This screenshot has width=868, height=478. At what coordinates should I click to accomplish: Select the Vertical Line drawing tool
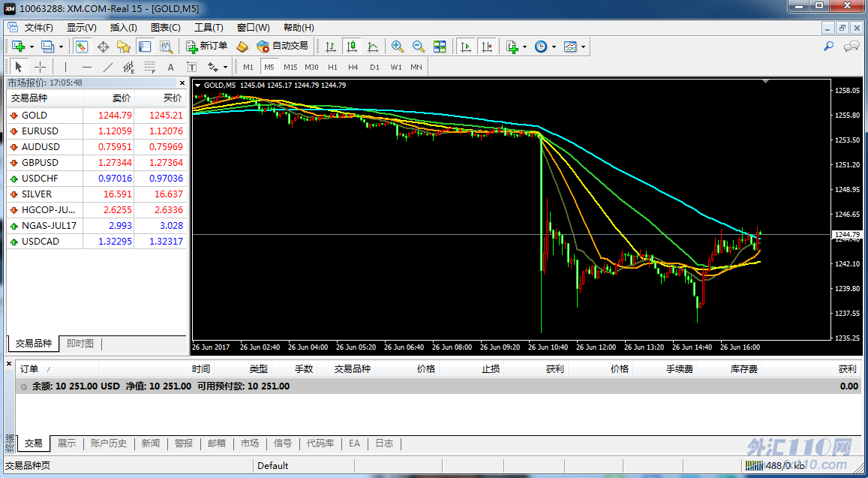[x=65, y=67]
